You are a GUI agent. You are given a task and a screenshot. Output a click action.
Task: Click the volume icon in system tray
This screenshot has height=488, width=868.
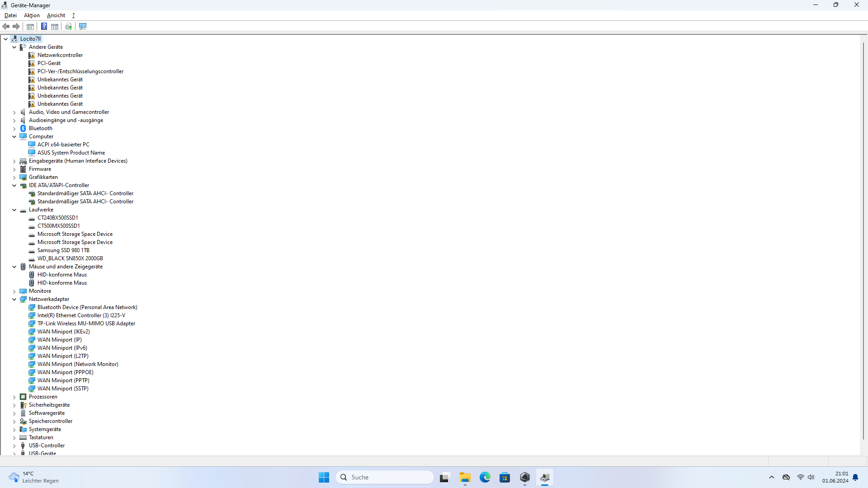(x=811, y=477)
